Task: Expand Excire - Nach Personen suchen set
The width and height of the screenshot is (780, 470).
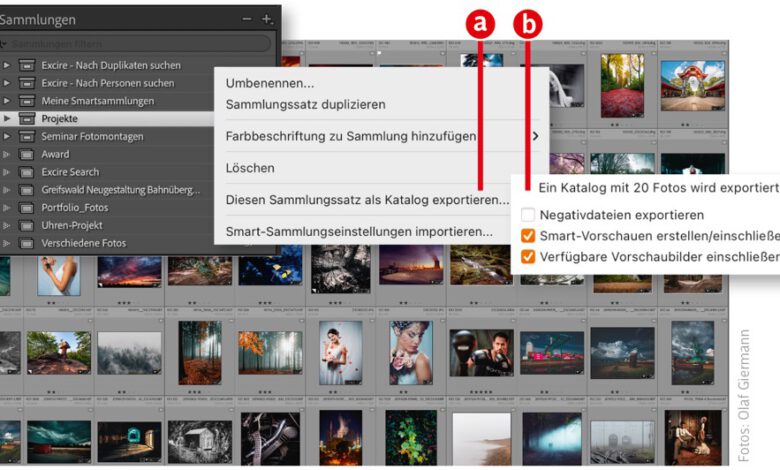Action: [x=6, y=83]
